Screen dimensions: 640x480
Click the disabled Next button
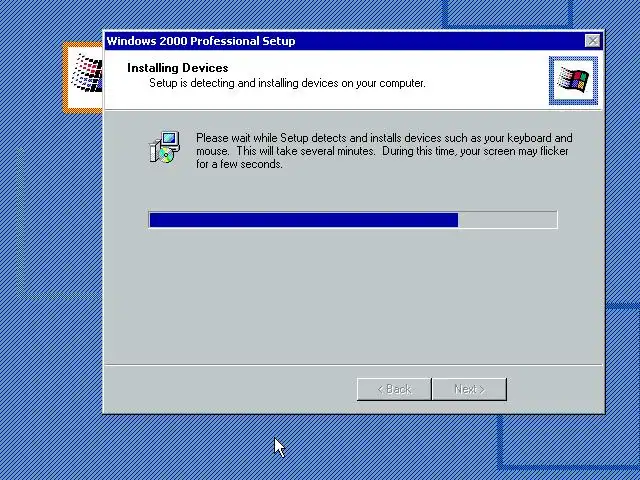469,389
